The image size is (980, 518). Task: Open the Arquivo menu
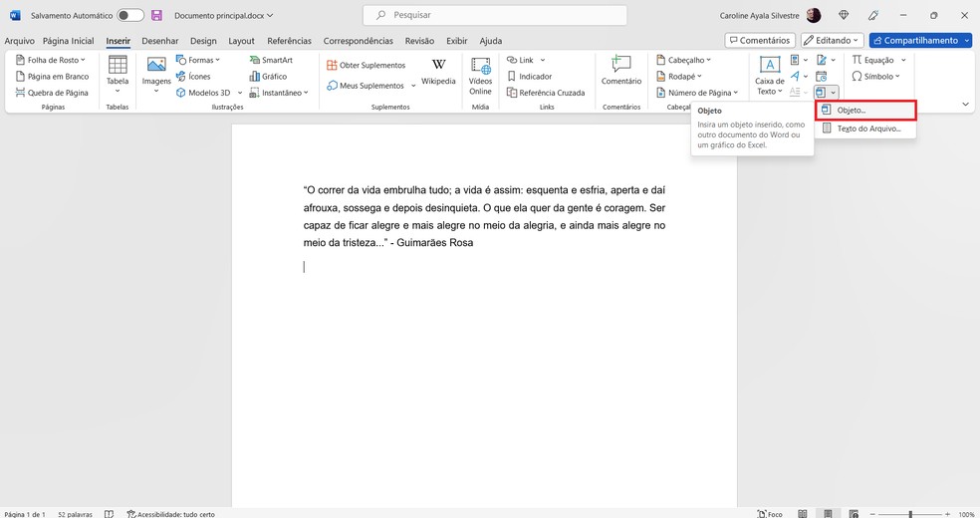pyautogui.click(x=19, y=41)
